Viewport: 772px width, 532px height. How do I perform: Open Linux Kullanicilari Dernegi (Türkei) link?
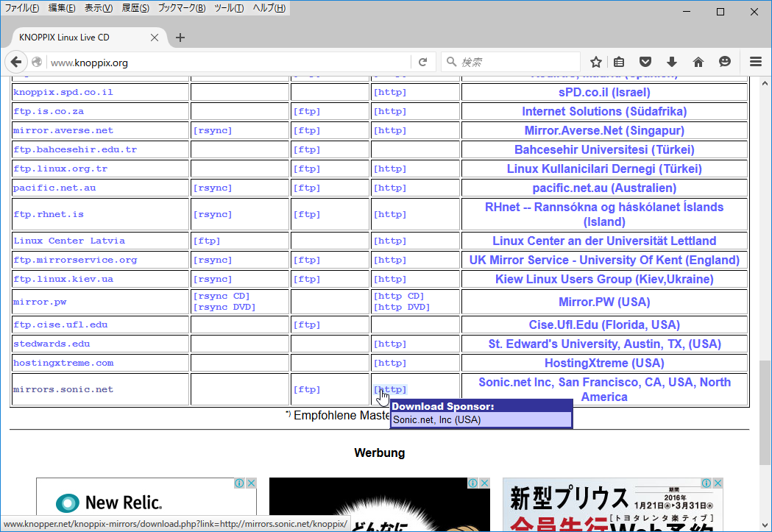click(x=604, y=169)
